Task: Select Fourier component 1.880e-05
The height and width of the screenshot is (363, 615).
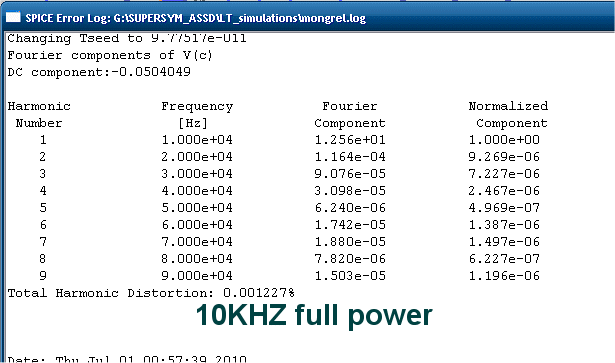Action: coord(350,242)
